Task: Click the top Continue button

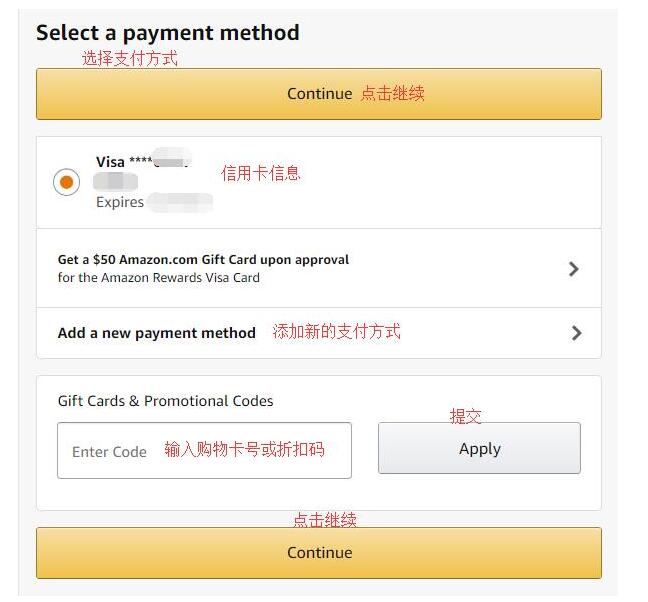Action: coord(318,94)
